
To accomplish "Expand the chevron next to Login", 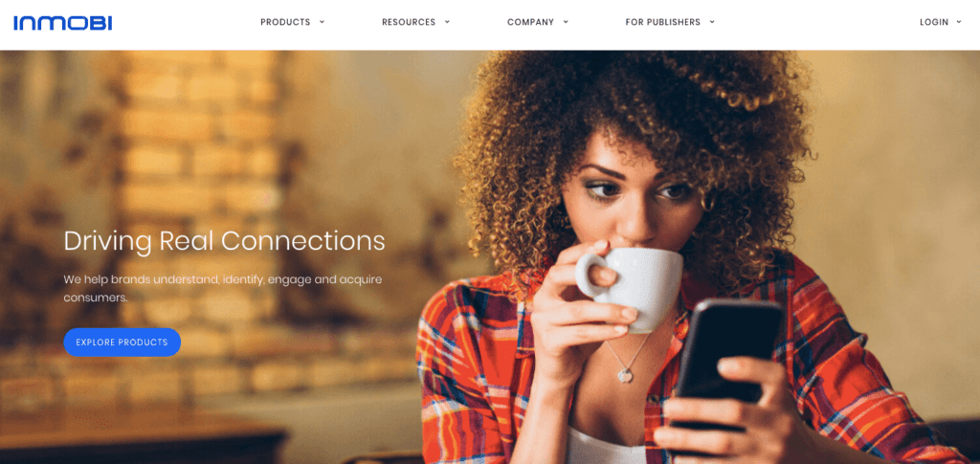I will pos(959,22).
